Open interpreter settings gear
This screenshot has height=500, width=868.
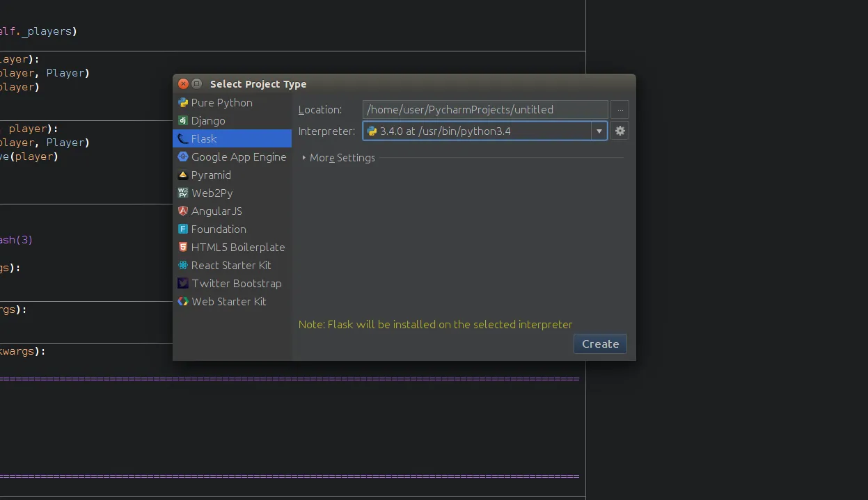click(x=620, y=131)
